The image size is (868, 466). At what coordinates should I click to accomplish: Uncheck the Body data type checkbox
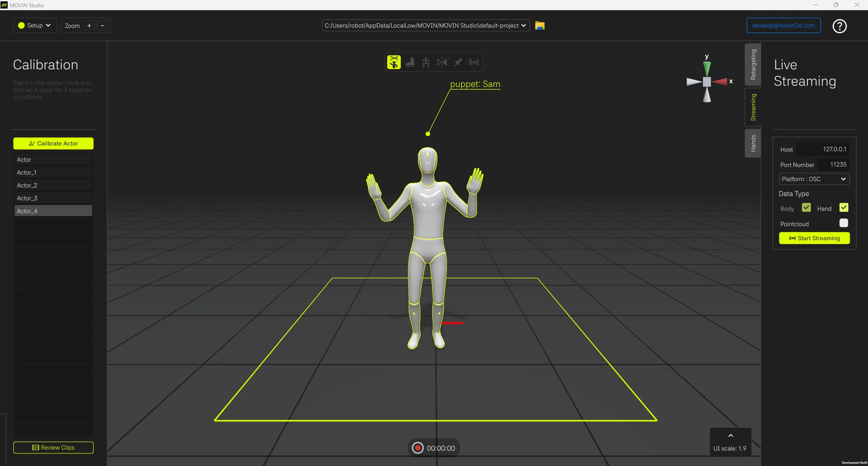(x=806, y=208)
